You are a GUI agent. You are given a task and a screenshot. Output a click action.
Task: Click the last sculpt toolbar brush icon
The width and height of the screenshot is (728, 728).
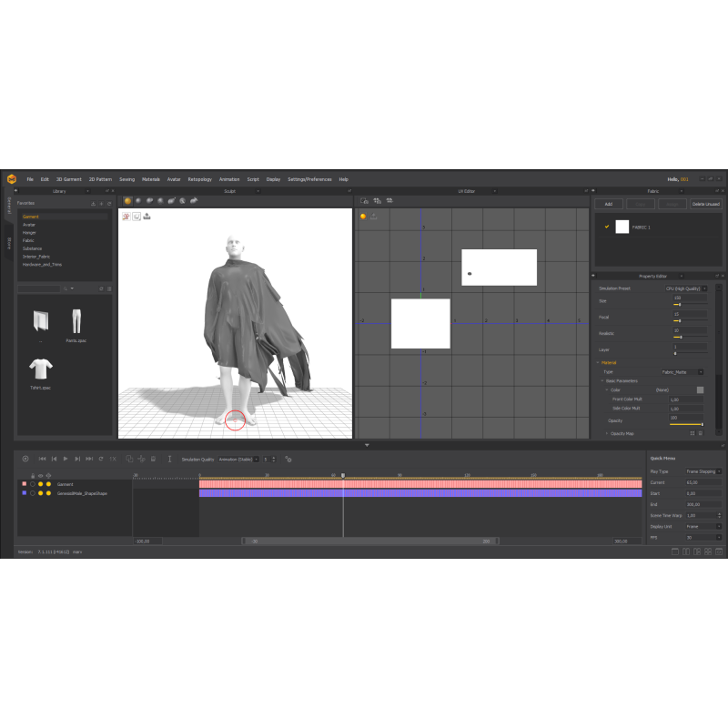pos(193,200)
